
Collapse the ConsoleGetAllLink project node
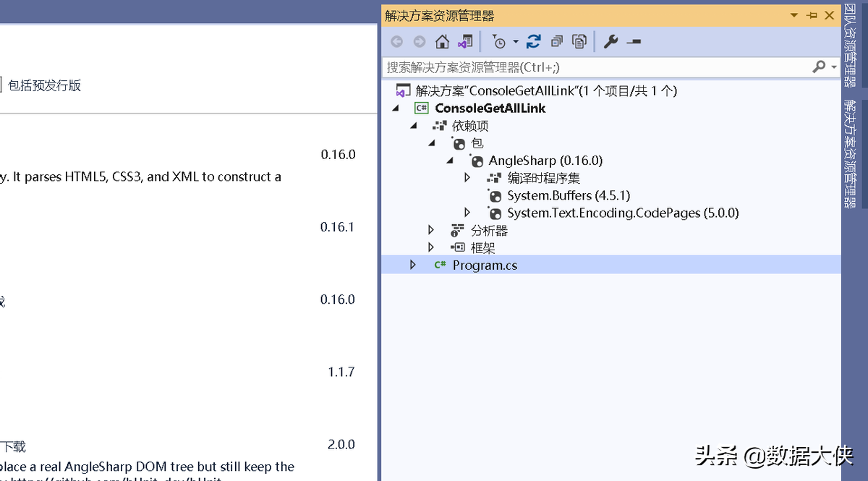tap(395, 108)
